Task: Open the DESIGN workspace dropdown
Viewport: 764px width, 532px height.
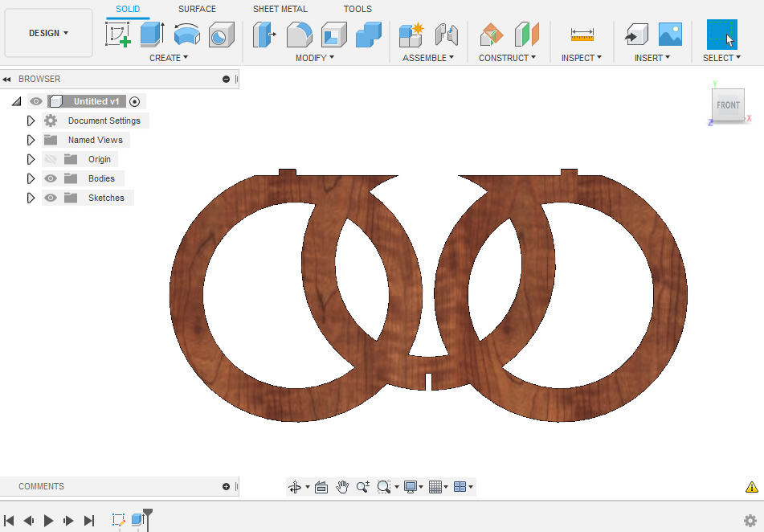Action: (48, 33)
